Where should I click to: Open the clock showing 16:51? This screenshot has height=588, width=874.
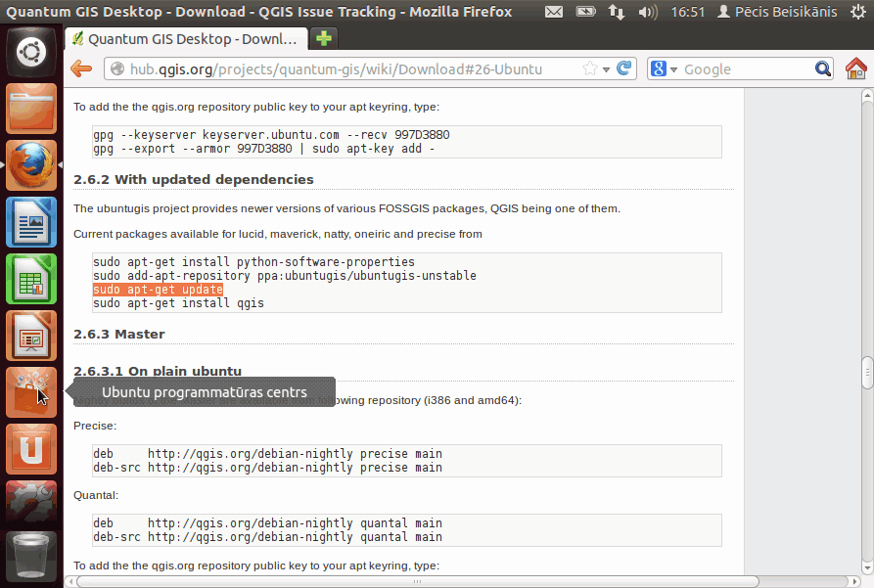click(x=688, y=12)
